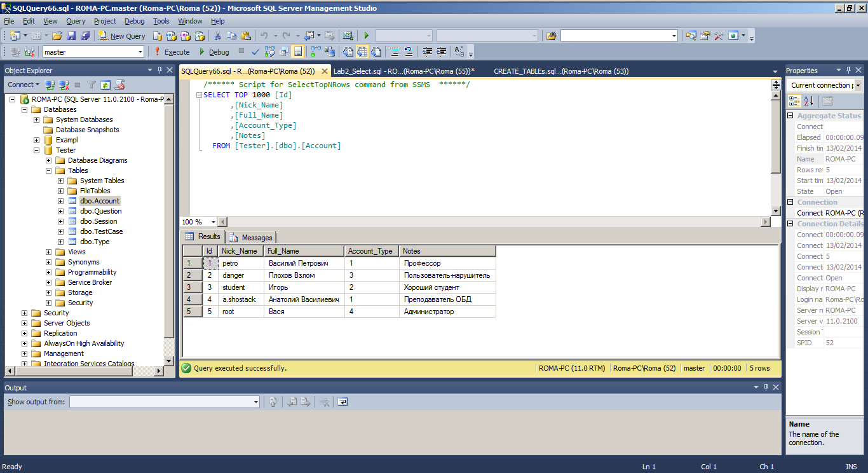This screenshot has width=868, height=473.
Task: Toggle the Results to Grid option
Action: (x=362, y=52)
